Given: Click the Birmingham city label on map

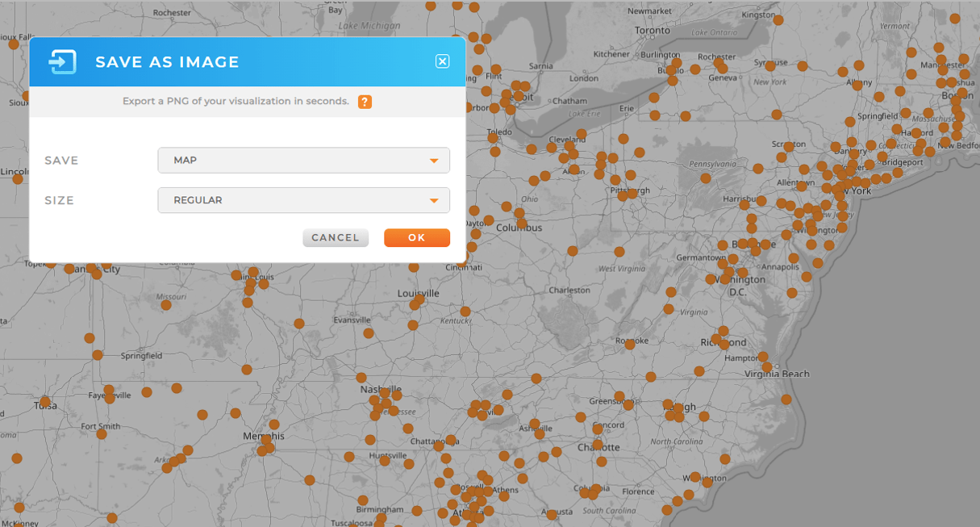Looking at the screenshot, I should (x=379, y=509).
